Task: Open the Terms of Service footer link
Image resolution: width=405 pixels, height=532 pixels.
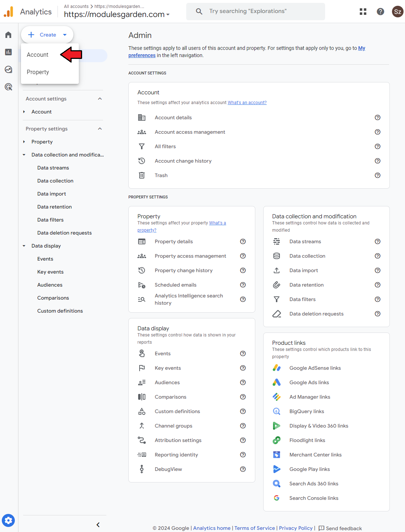Action: [x=255, y=528]
